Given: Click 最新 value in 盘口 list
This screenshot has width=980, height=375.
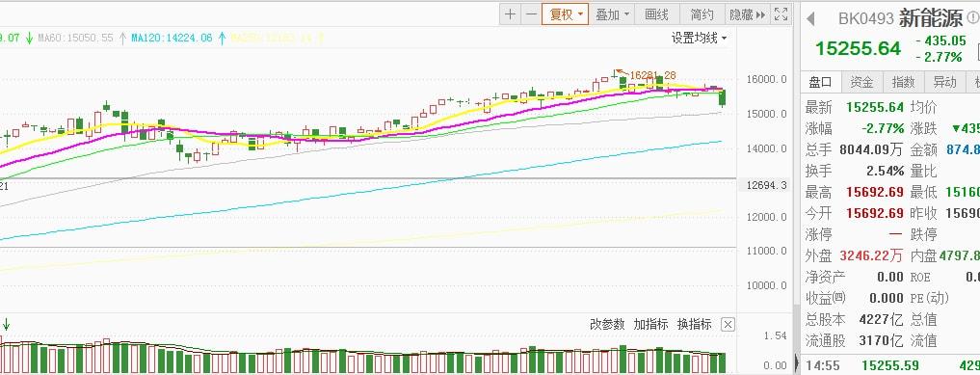Looking at the screenshot, I should coord(875,108).
